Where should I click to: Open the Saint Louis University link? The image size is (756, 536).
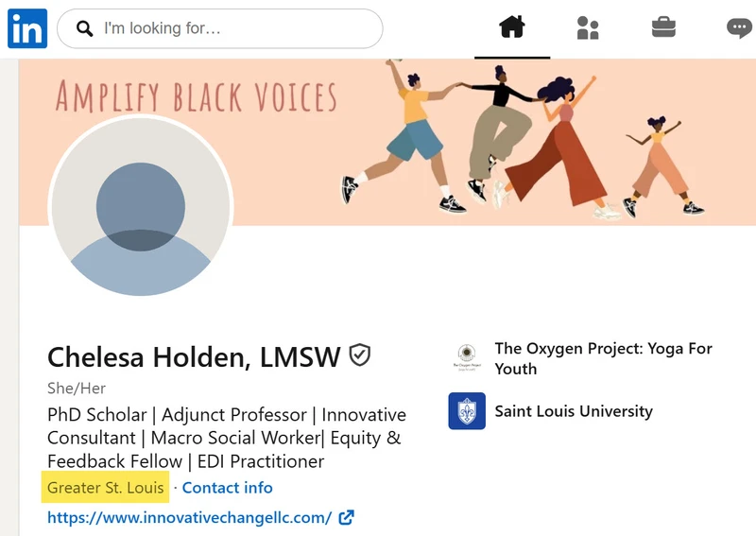(x=574, y=411)
